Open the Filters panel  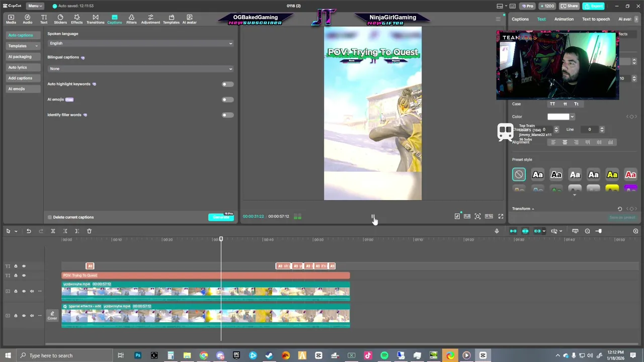pyautogui.click(x=131, y=19)
